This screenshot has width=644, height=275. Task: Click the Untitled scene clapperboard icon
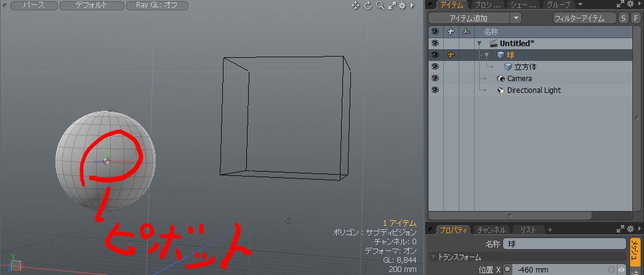pos(493,43)
